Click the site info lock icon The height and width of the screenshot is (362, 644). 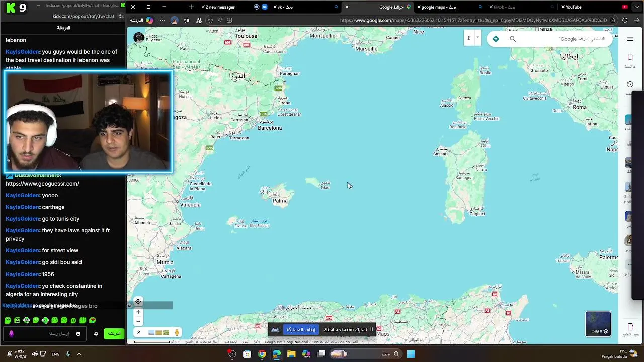[613, 20]
